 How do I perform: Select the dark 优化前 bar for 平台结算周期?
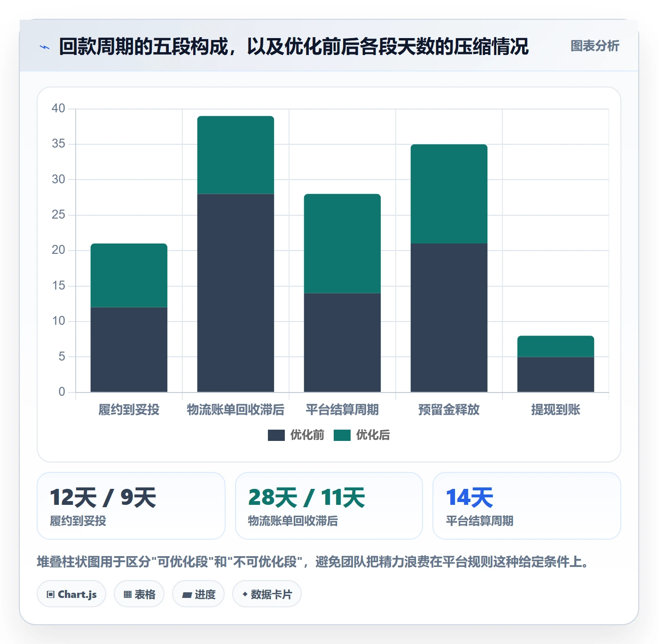click(342, 343)
